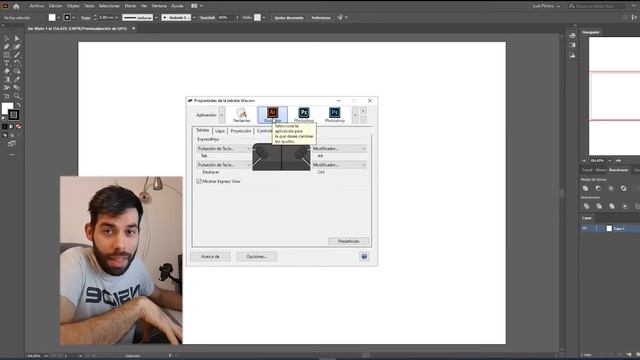Toggle Mostrar Express View checkbox
This screenshot has width=640, height=360.
pos(199,181)
